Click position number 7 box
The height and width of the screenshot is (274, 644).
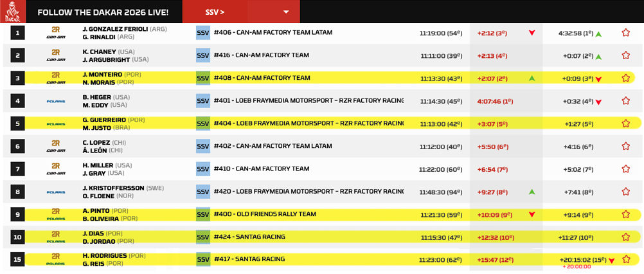point(17,169)
